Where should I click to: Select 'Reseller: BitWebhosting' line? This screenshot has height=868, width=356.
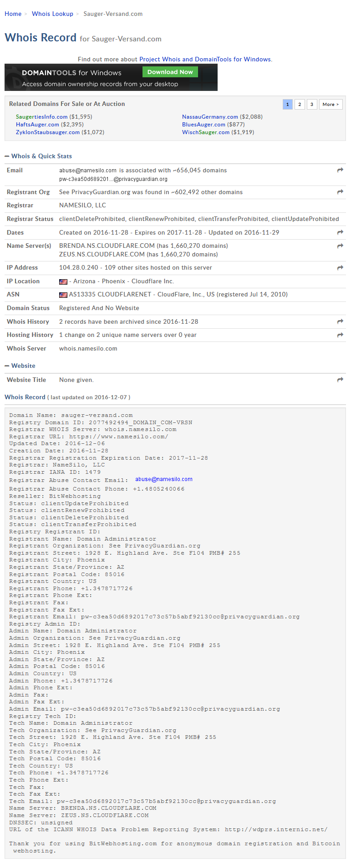pyautogui.click(x=55, y=496)
